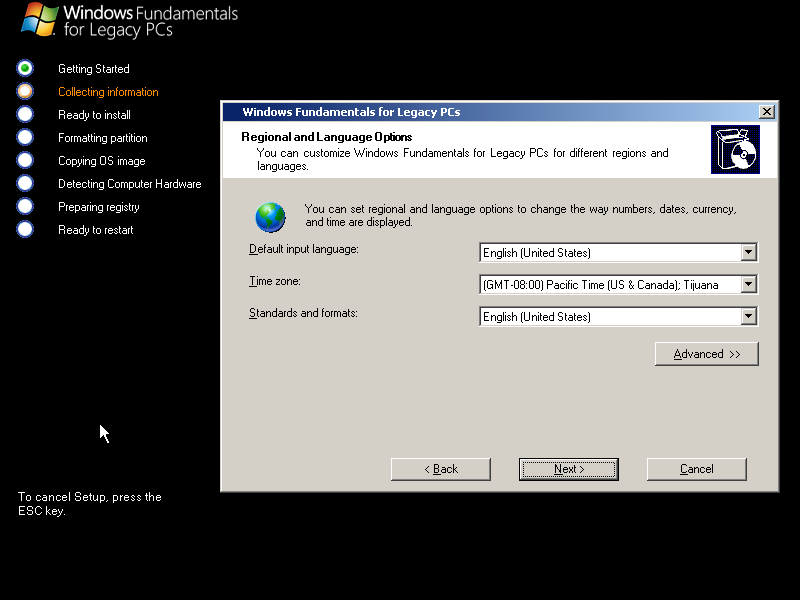Proceed by clicking Next
The height and width of the screenshot is (600, 800).
[x=568, y=468]
